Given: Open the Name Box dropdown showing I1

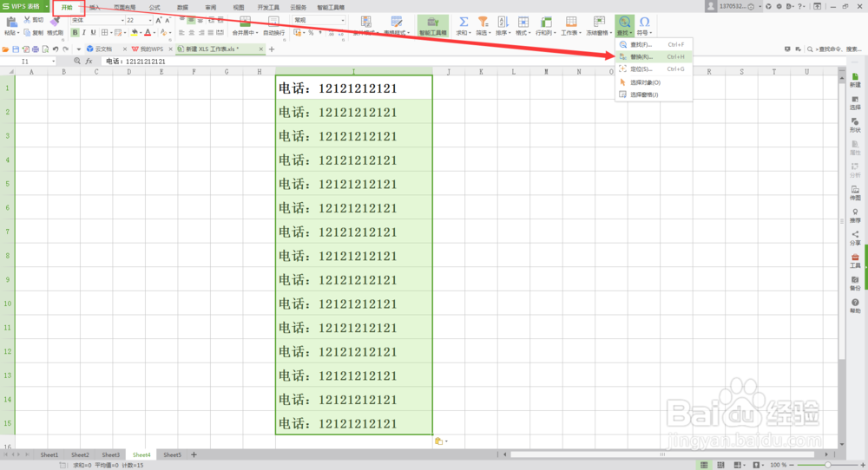Looking at the screenshot, I should point(53,62).
